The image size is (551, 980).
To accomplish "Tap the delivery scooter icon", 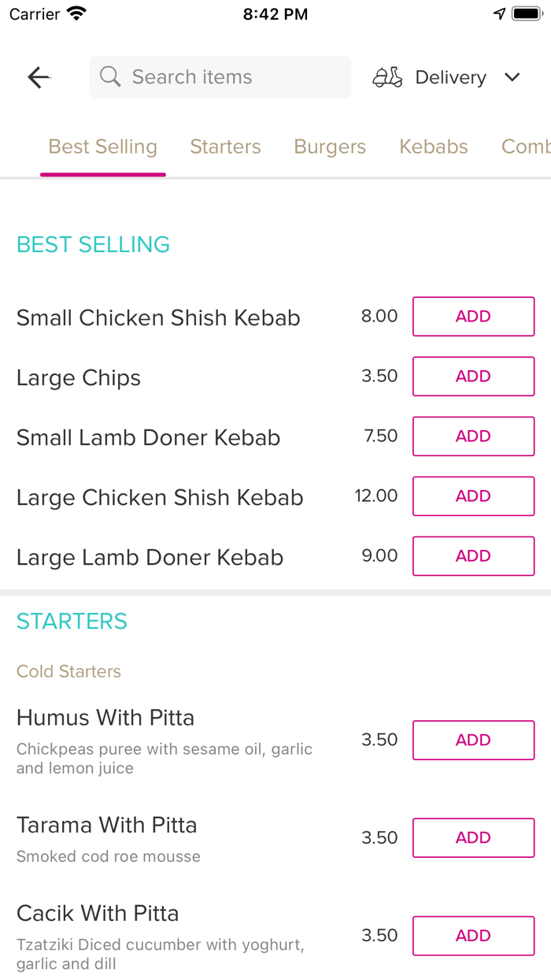I will click(387, 77).
